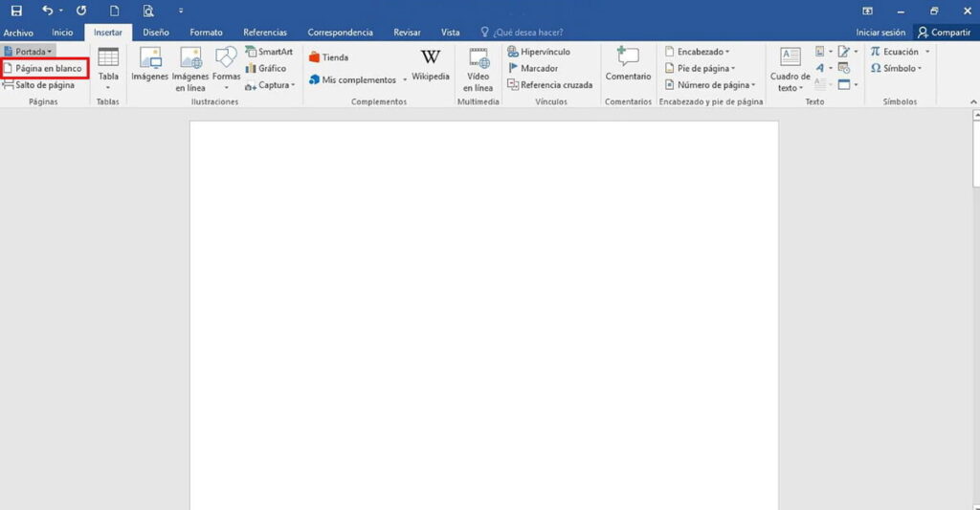980x510 pixels.
Task: Insert a Hipervínculo
Action: (539, 52)
